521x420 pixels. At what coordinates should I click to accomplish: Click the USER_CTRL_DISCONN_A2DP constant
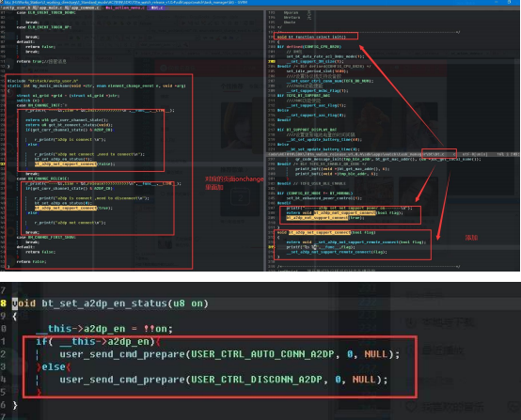point(256,380)
